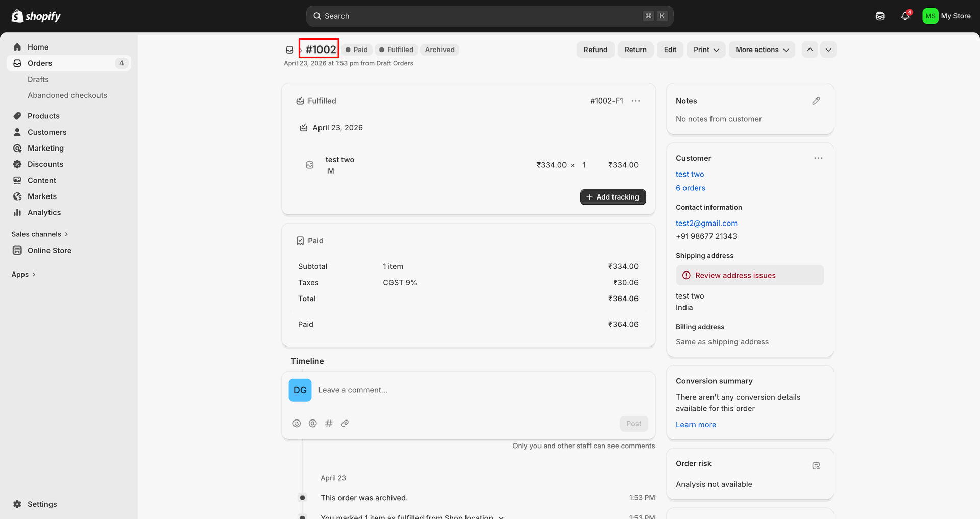The image size is (980, 519).
Task: Open customer email test2@gmail.com
Action: click(x=706, y=224)
